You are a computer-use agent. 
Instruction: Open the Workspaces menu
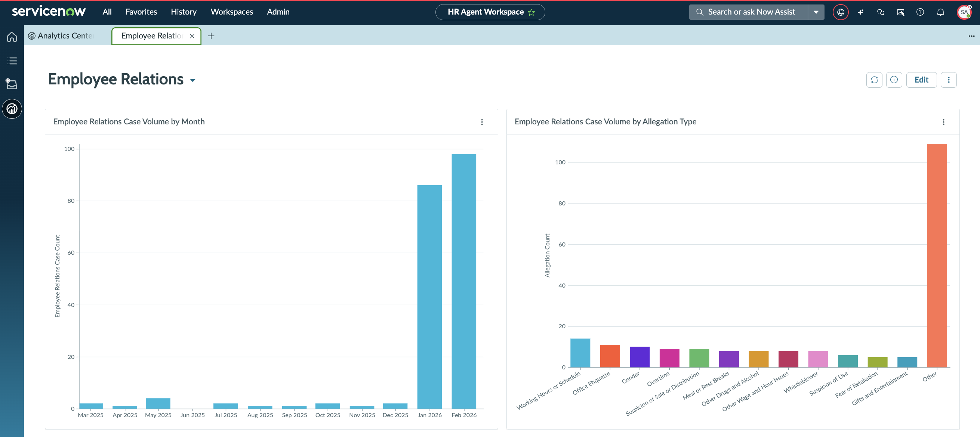point(232,12)
